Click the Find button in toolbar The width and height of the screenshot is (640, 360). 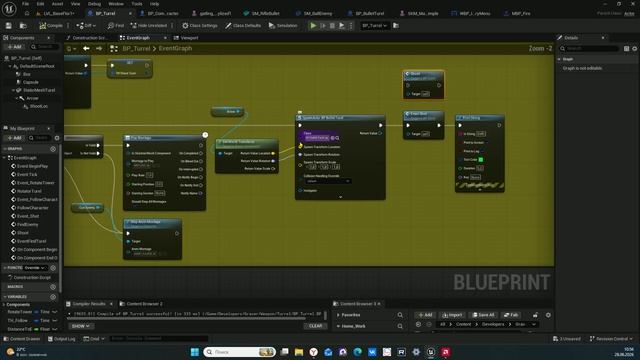116,25
